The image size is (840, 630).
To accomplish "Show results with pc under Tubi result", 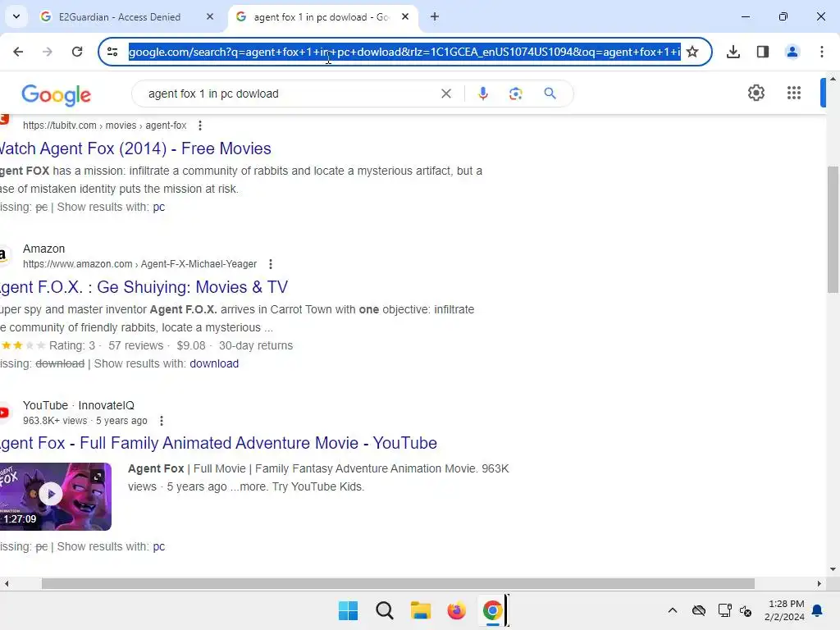I will (x=158, y=207).
